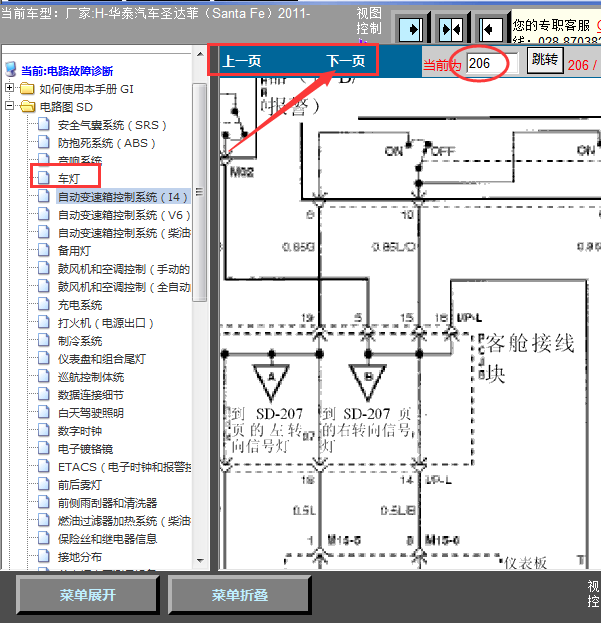Select the 电路图 SD folder item
Image resolution: width=601 pixels, height=626 pixels.
click(66, 107)
